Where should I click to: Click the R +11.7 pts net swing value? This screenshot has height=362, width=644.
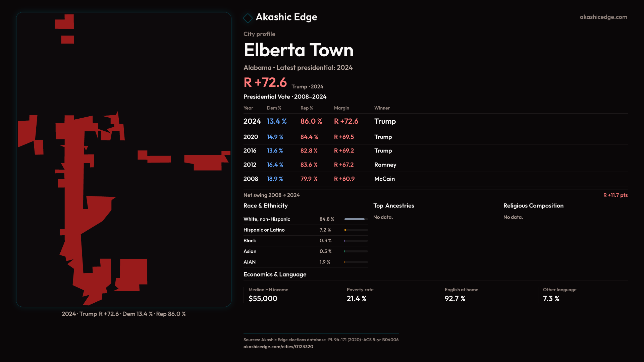tap(615, 195)
